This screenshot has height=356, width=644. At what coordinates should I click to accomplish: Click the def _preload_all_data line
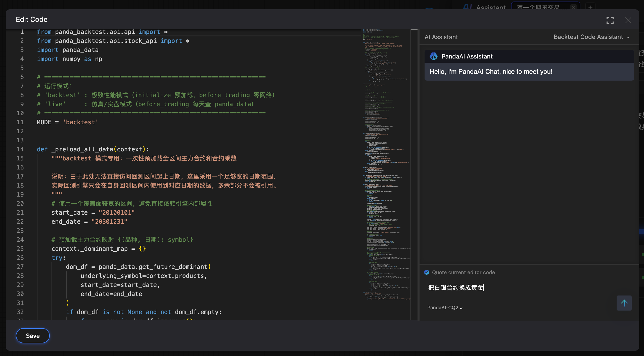[93, 149]
